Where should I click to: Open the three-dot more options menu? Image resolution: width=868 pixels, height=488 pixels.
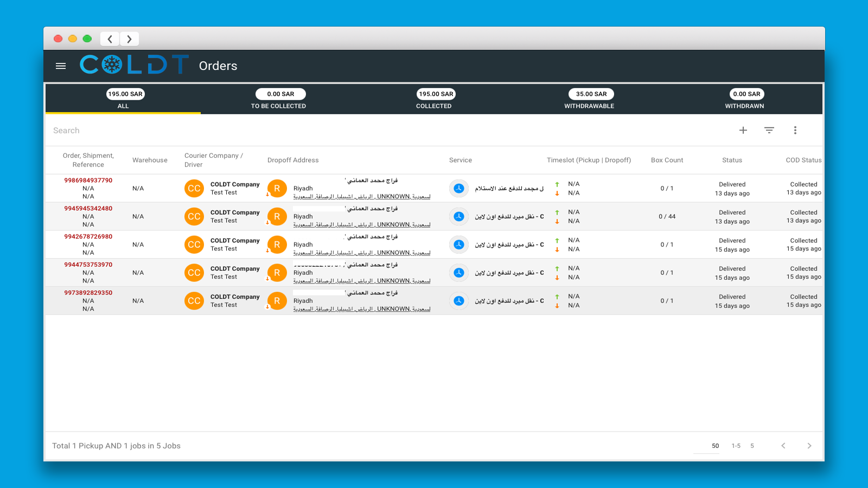(795, 130)
